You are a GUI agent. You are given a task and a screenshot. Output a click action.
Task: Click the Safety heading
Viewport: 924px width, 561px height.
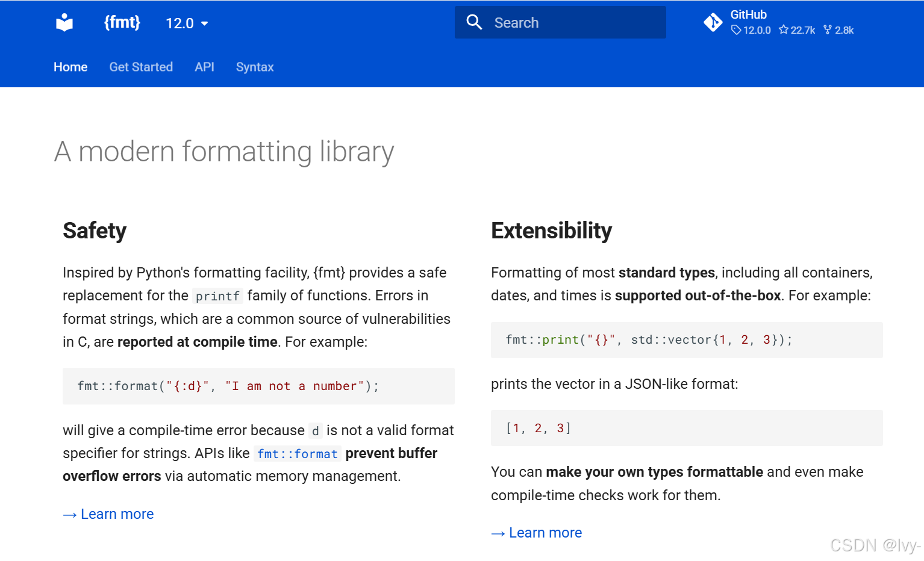coord(95,231)
